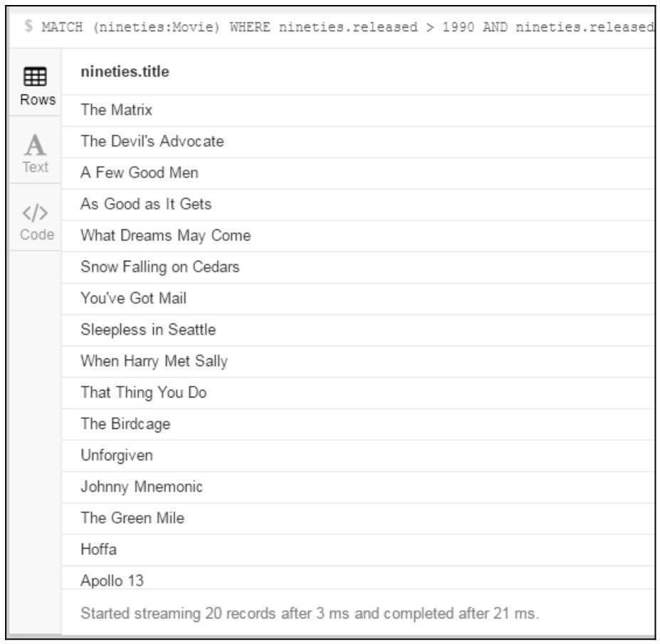Select the row The Matrix
Image resolution: width=660 pixels, height=644 pixels.
click(x=358, y=110)
